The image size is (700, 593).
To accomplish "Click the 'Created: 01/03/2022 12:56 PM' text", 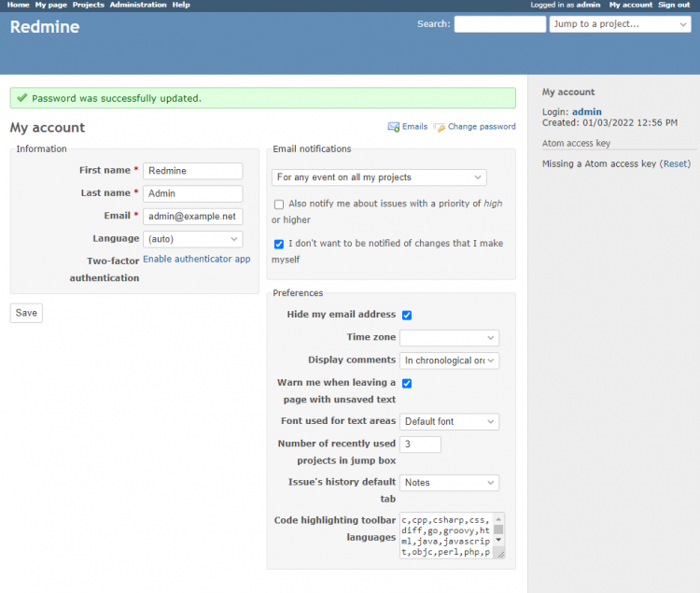I will click(609, 122).
